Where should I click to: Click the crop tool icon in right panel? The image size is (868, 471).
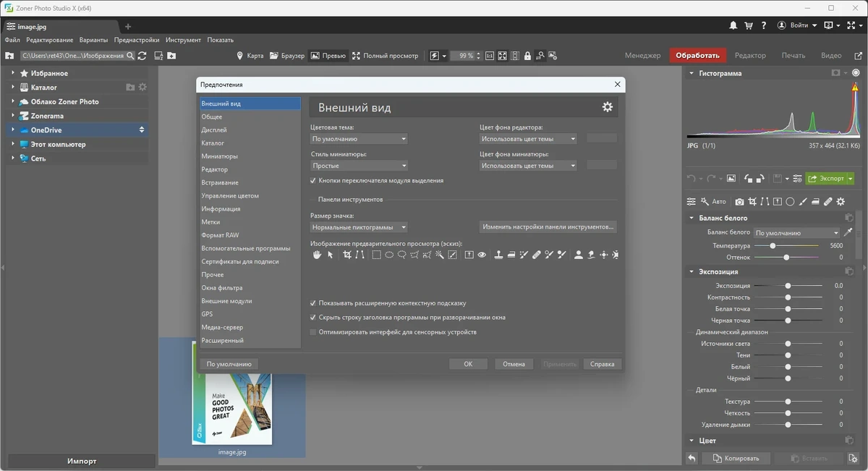(x=752, y=201)
